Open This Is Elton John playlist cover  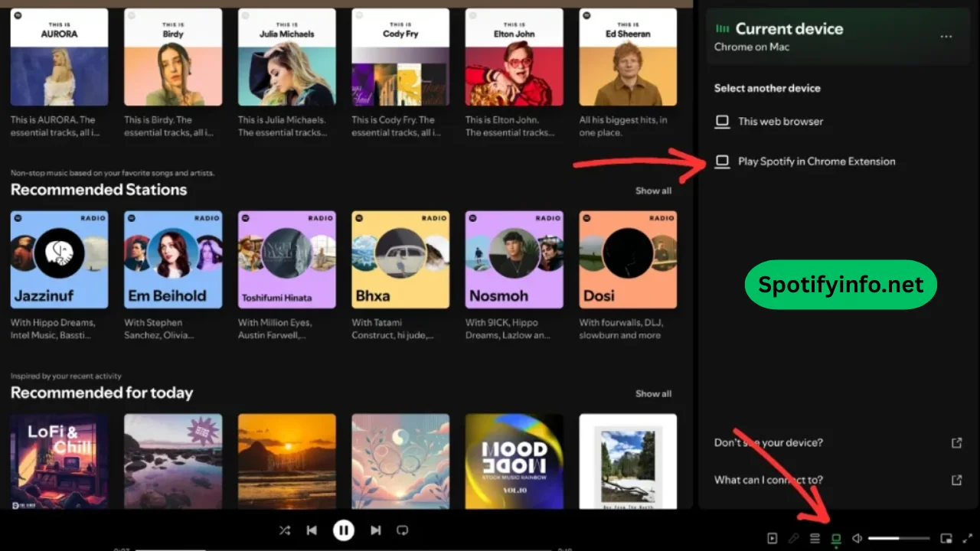[x=514, y=57]
